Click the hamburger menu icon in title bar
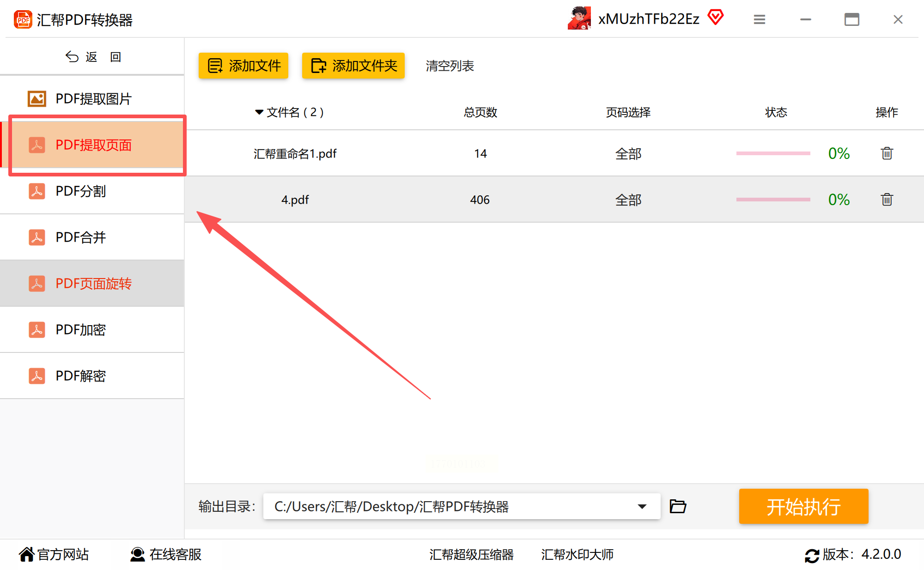924x570 pixels. click(760, 19)
